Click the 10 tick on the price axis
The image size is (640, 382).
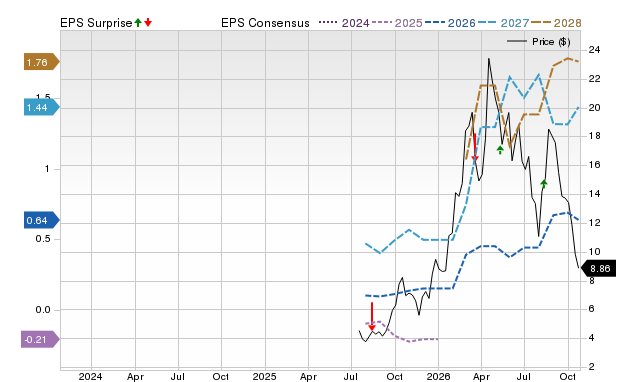[594, 252]
